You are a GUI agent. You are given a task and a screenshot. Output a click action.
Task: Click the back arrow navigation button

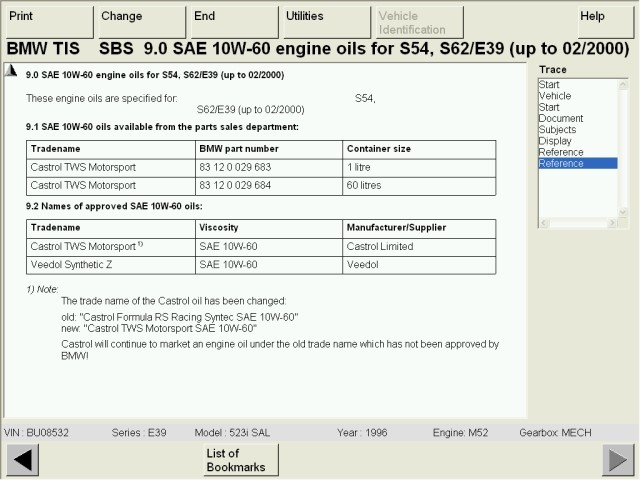click(23, 459)
